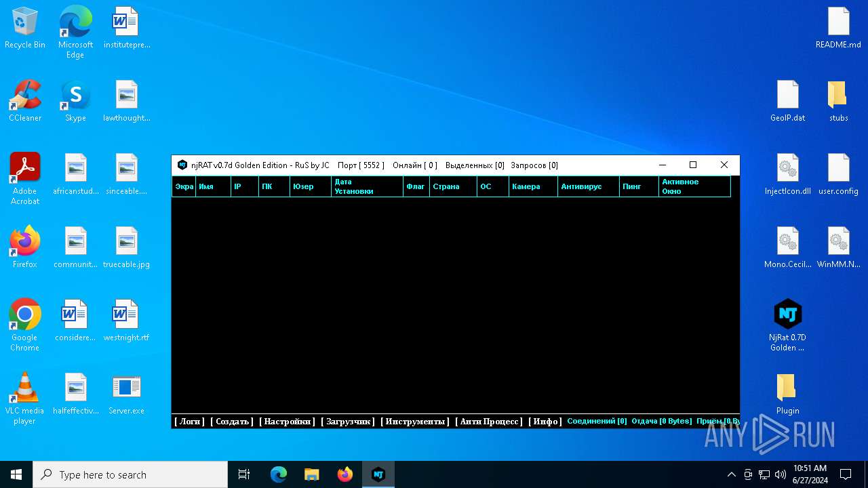The width and height of the screenshot is (868, 488).
Task: Select the GeoIP.dat file icon
Action: point(788,102)
